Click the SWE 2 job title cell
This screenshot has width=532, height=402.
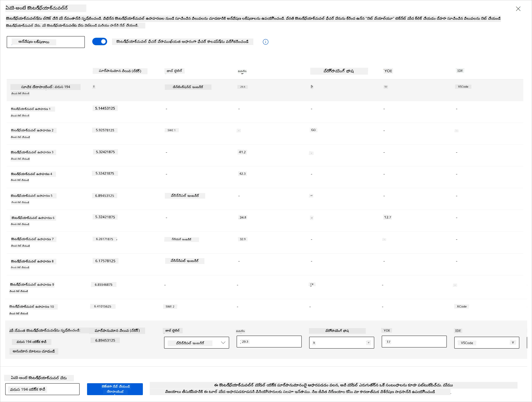point(170,307)
